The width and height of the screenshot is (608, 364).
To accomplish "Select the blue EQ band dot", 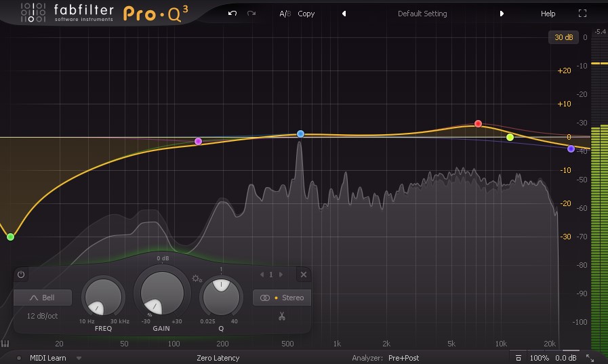I will (300, 134).
